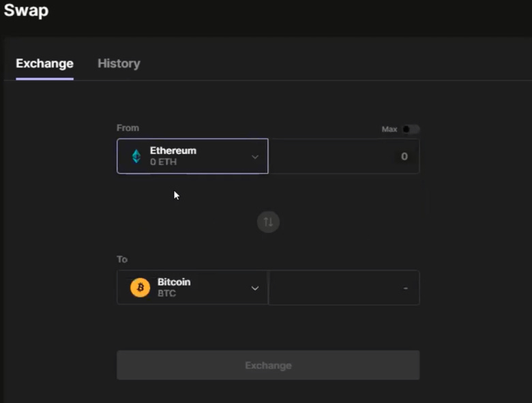Click the "To" label
The width and height of the screenshot is (532, 403).
tap(122, 259)
